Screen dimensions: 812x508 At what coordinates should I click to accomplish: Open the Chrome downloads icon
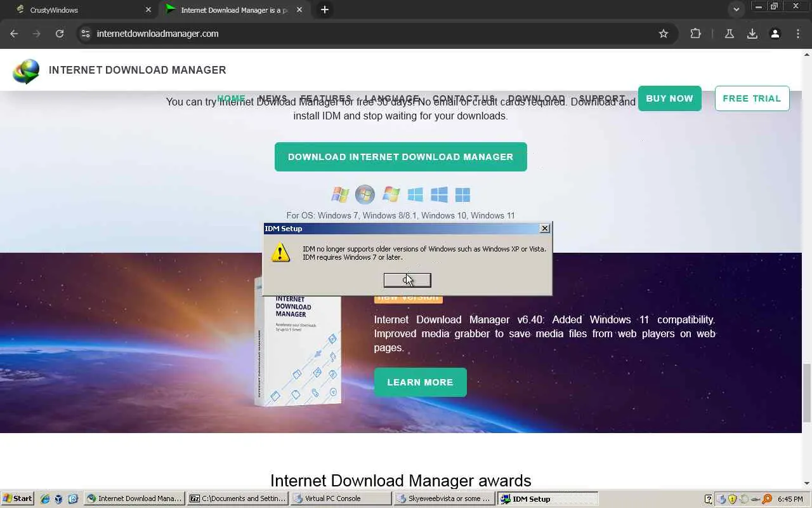click(x=752, y=34)
